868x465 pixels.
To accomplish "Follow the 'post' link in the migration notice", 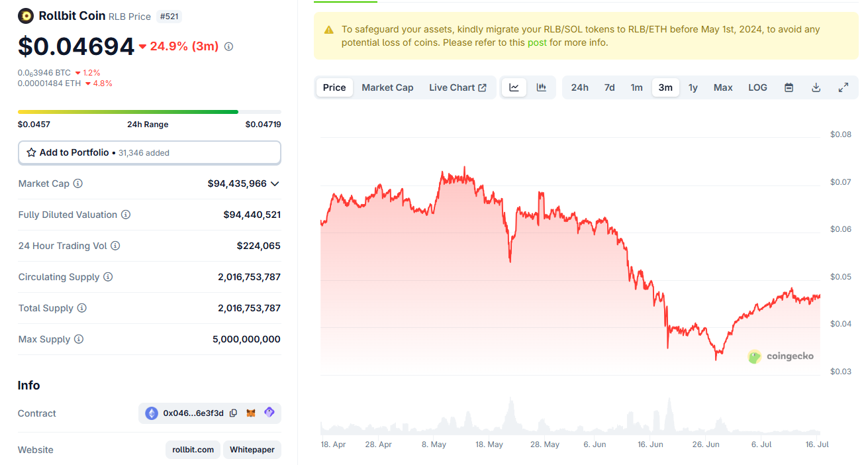I will [x=537, y=42].
